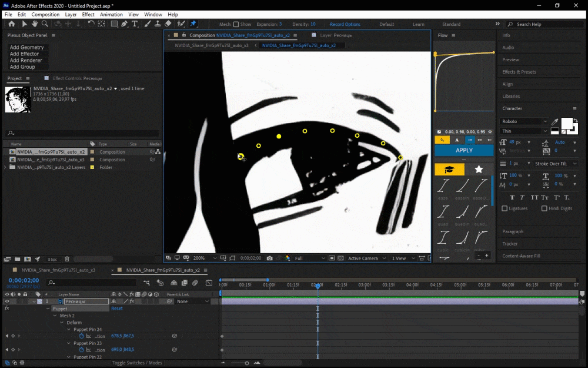This screenshot has width=588, height=368.
Task: Enable the Mesh Show checkbox
Action: [236, 24]
